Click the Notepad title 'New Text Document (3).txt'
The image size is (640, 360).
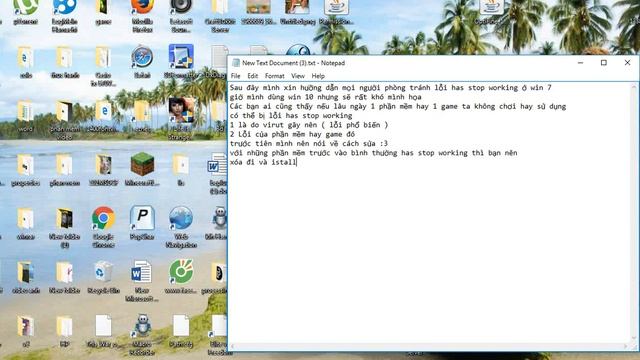coord(279,63)
